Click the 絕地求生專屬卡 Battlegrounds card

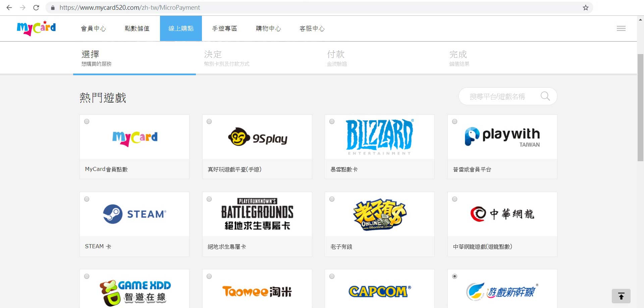pyautogui.click(x=257, y=214)
